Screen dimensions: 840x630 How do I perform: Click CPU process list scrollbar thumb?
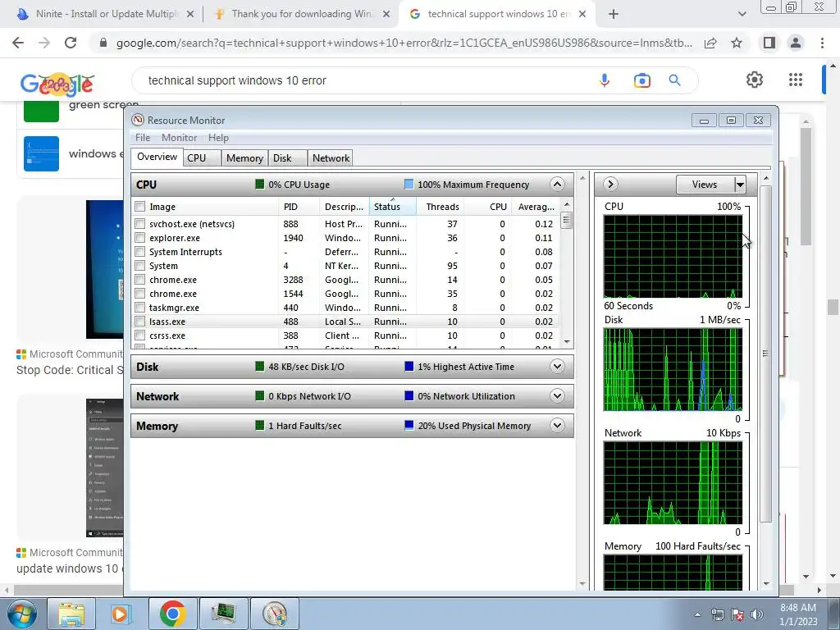(x=566, y=220)
